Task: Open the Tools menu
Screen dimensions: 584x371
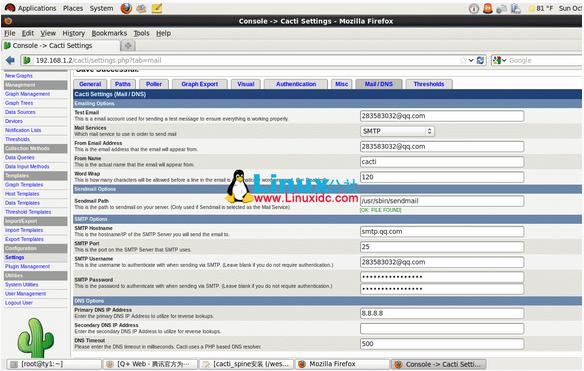Action: pos(142,34)
